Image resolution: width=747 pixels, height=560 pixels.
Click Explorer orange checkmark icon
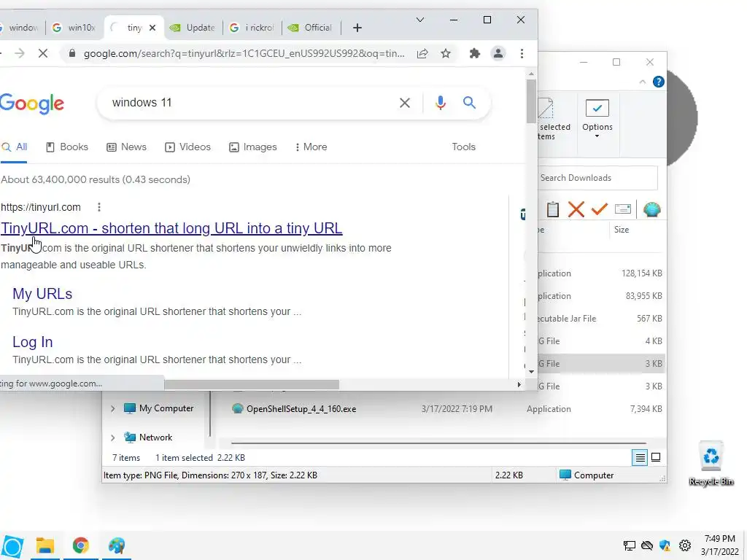600,209
